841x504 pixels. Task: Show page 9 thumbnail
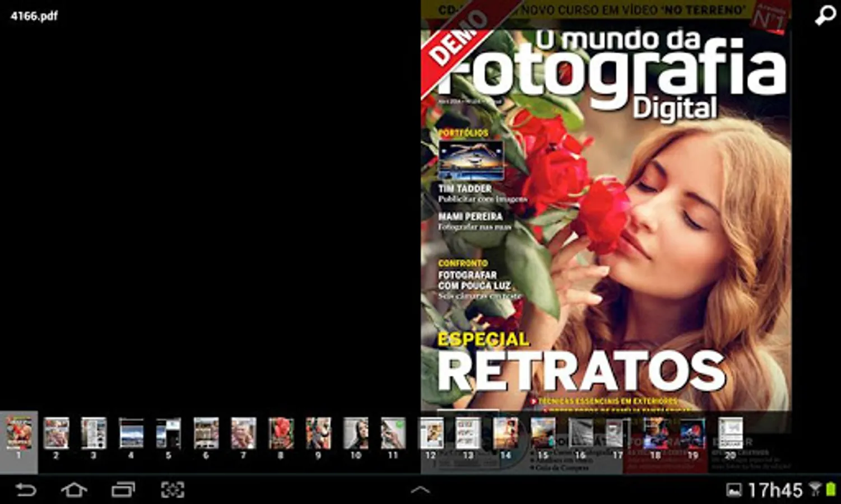tap(318, 433)
